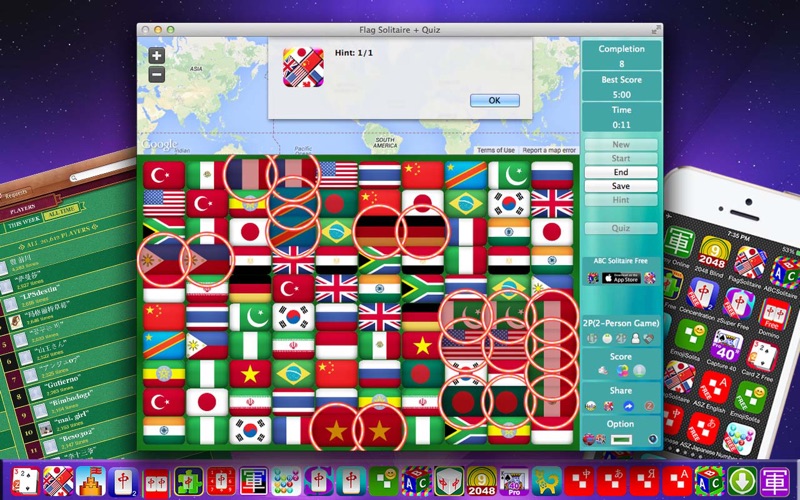Click the 2048 app icon in dock

[x=482, y=480]
